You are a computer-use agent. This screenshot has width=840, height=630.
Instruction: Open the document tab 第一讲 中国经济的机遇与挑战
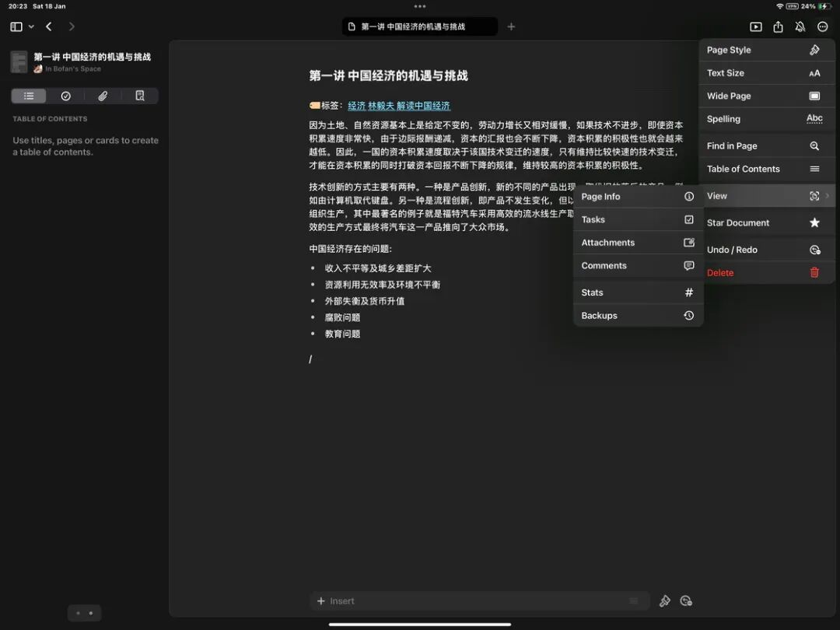pos(420,26)
